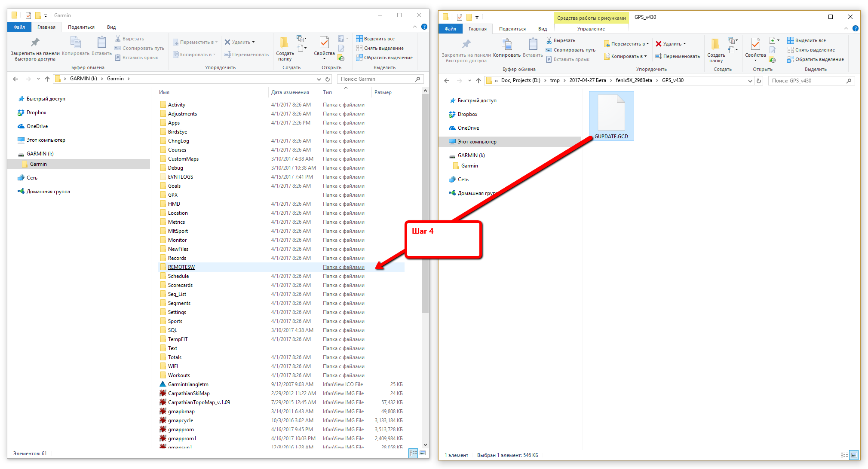The image size is (868, 469).
Task: Collapse the ribbon chevron in GPS_v430 window
Action: click(846, 28)
